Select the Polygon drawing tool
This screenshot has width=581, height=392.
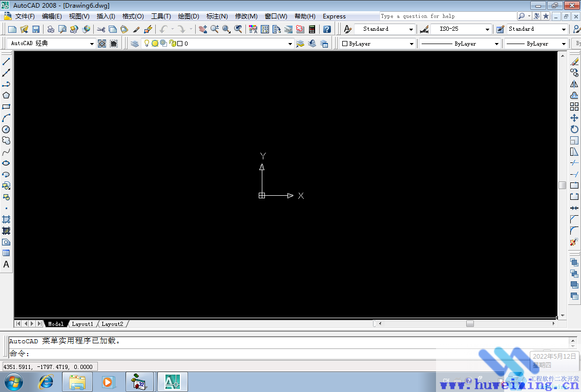pyautogui.click(x=6, y=95)
